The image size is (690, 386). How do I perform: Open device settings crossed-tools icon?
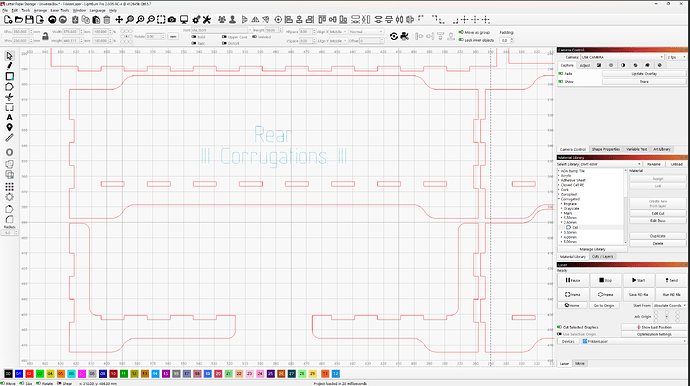pyautogui.click(x=207, y=20)
